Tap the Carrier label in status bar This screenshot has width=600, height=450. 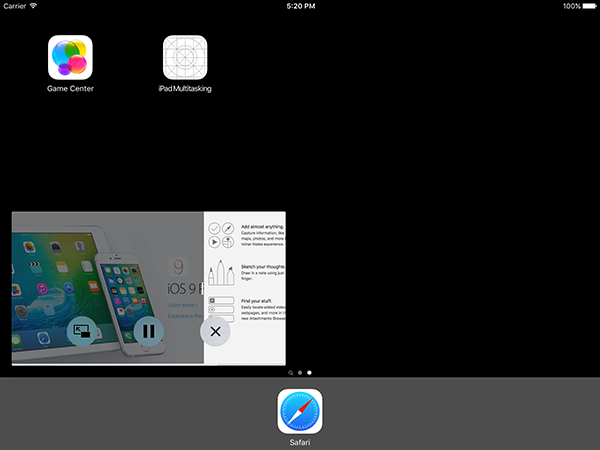coord(15,6)
